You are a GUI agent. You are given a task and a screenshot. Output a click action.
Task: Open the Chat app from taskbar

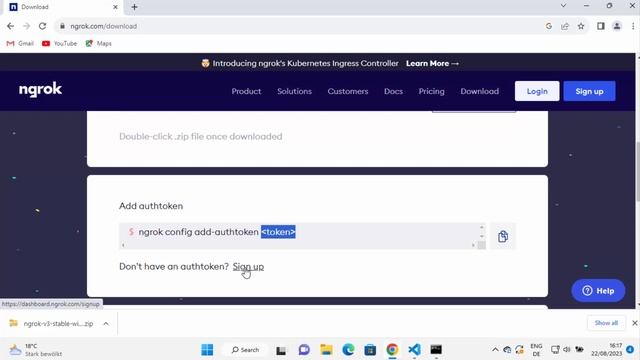304,350
